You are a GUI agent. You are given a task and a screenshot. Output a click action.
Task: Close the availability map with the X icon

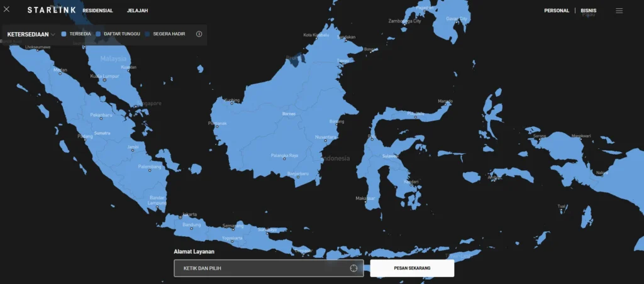tap(7, 10)
